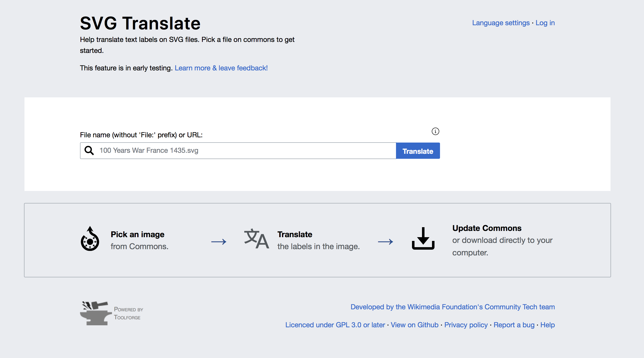Click the file name input field
Screen dimensions: 644x358
238,150
